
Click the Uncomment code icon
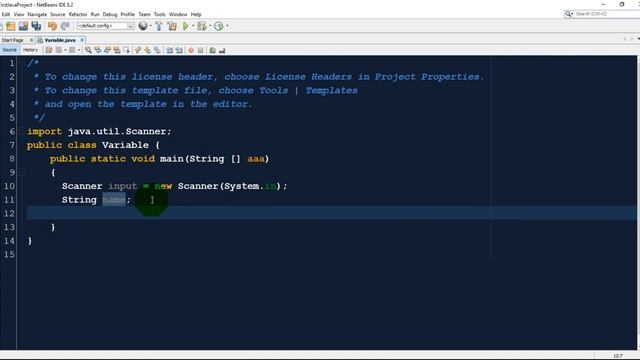[x=222, y=50]
